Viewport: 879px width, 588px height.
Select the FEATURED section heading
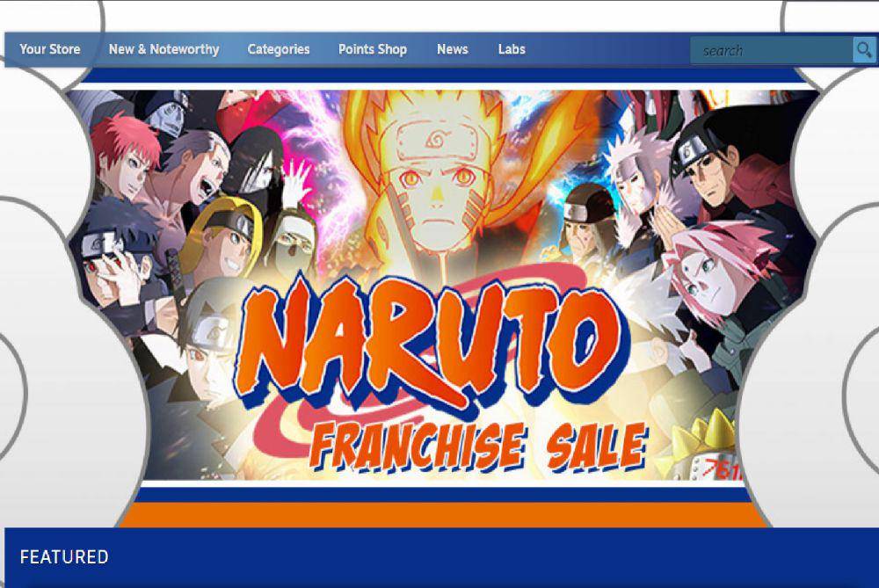pyautogui.click(x=64, y=557)
